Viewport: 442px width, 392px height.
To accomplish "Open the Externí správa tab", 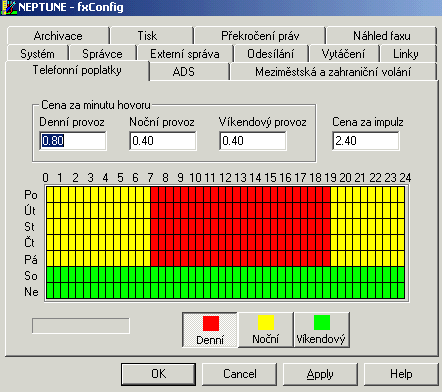I will point(185,54).
